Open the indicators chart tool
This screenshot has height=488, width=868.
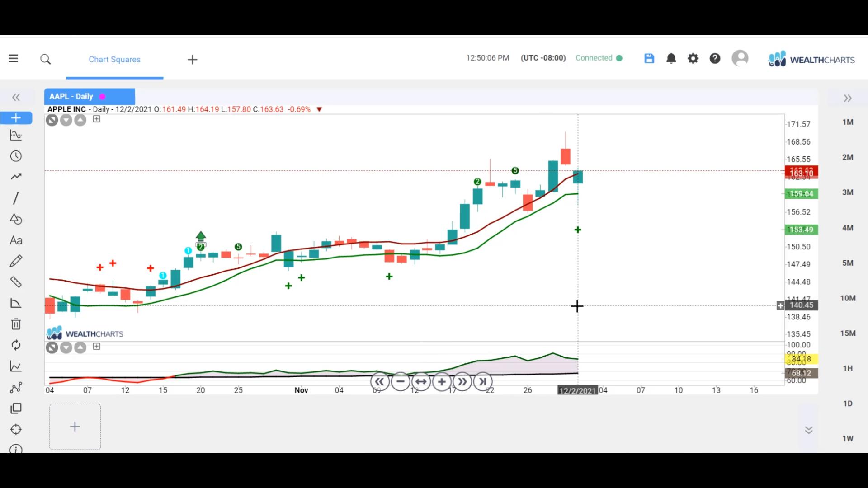point(16,136)
